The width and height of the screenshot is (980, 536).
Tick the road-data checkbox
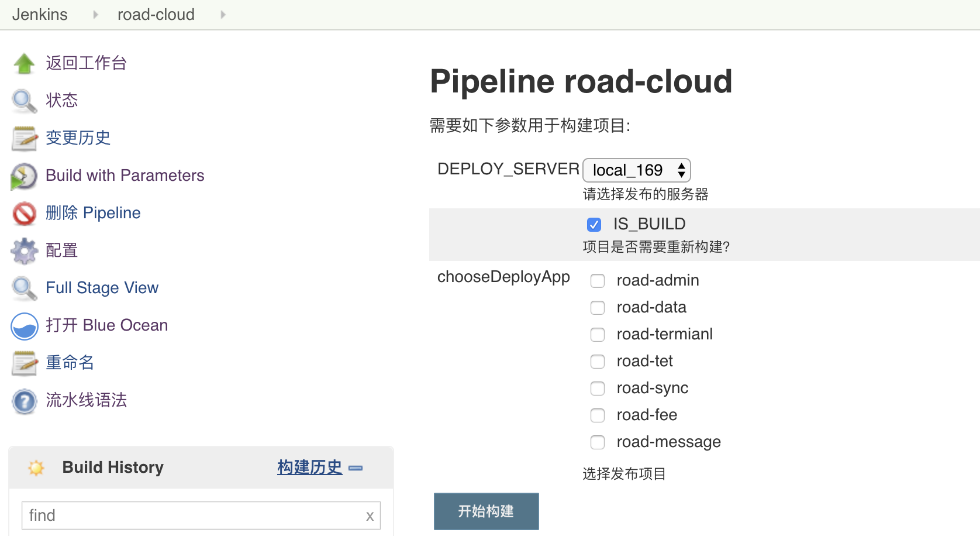click(598, 308)
